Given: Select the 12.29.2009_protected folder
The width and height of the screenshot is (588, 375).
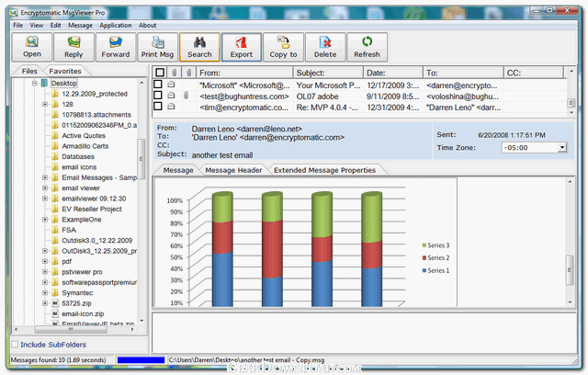Looking at the screenshot, I should point(95,94).
